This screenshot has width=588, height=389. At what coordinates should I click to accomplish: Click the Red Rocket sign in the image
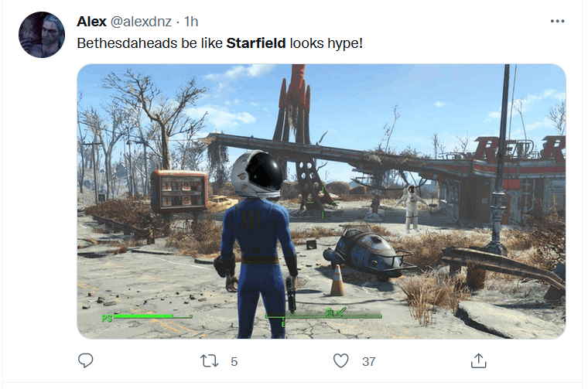pos(520,150)
